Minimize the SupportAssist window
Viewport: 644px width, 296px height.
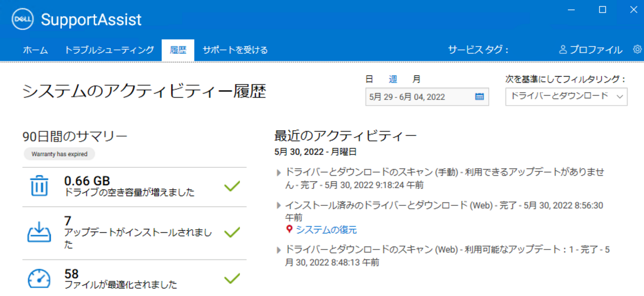[571, 9]
